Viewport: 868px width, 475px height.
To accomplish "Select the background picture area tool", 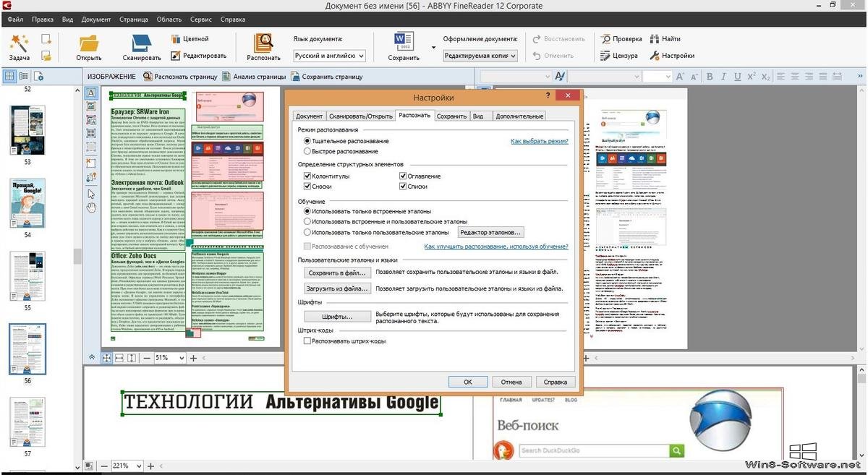I will [x=91, y=120].
